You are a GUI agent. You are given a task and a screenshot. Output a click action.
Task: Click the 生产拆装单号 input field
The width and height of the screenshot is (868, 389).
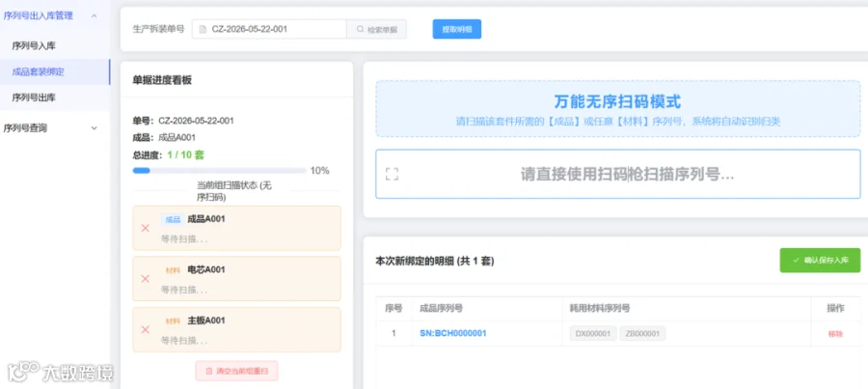[270, 29]
